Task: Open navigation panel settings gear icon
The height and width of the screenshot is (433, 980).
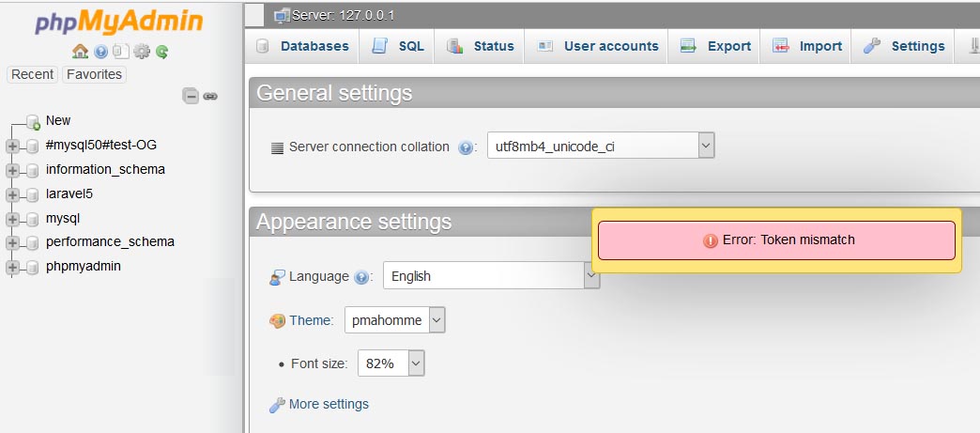Action: [x=142, y=52]
